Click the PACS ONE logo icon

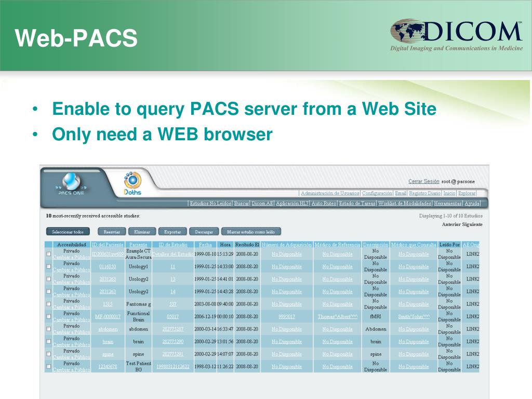click(x=71, y=183)
